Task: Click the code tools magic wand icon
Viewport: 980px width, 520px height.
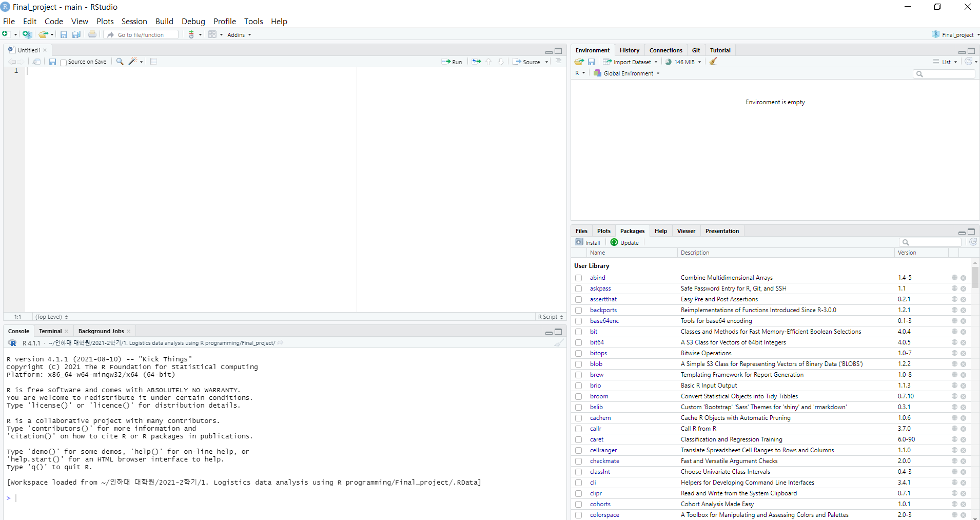Action: 133,62
